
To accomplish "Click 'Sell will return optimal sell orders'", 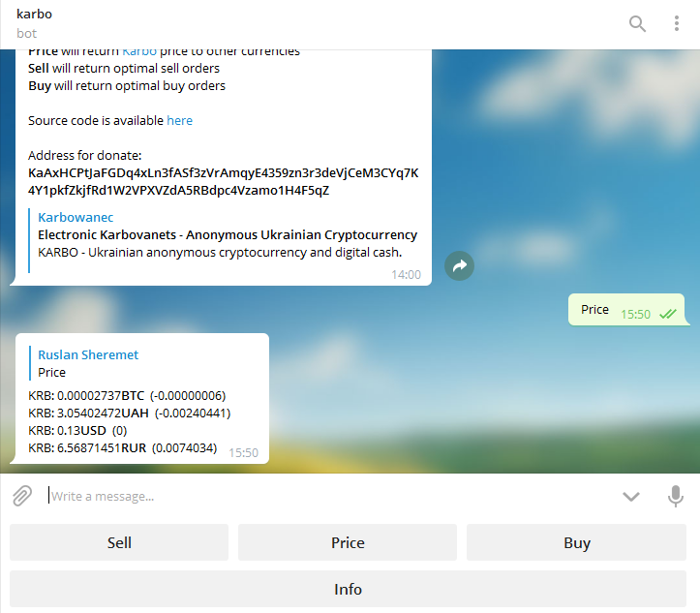I will [x=124, y=69].
